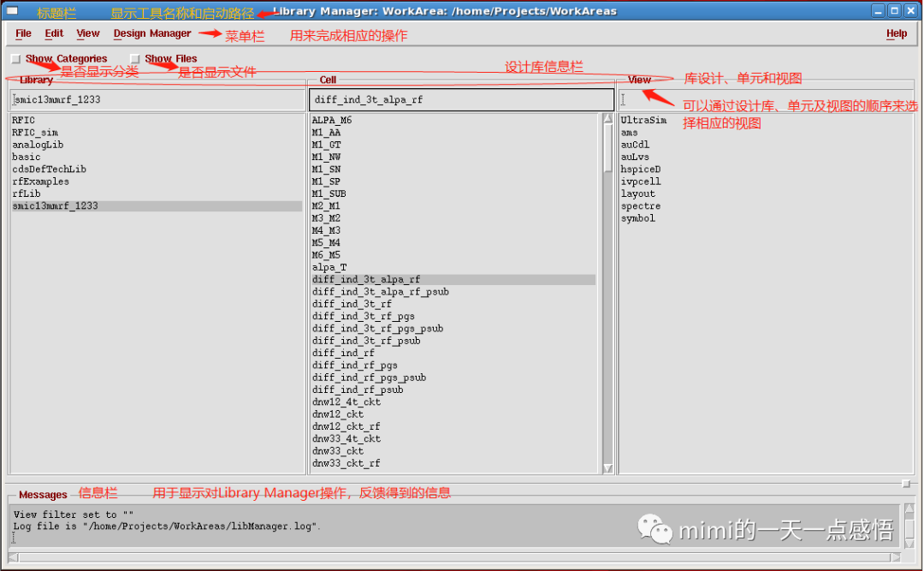Select the dnw12_ckt cell

click(x=338, y=414)
